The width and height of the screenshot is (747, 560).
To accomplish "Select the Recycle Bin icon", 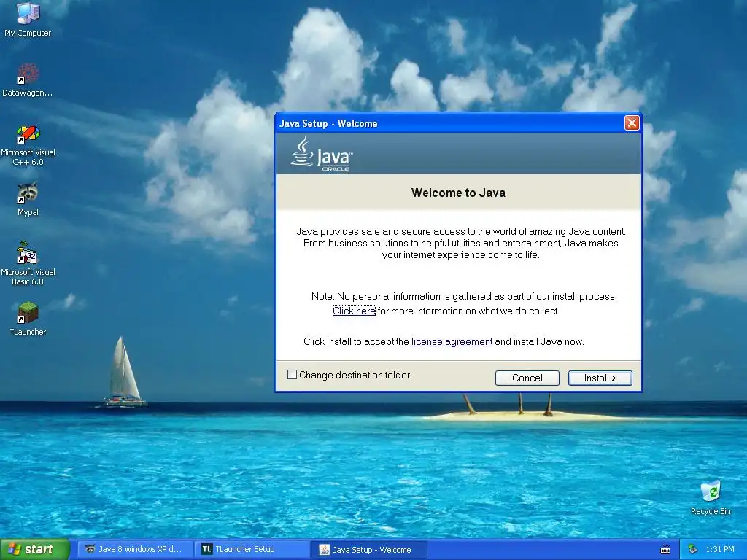I will [x=711, y=498].
